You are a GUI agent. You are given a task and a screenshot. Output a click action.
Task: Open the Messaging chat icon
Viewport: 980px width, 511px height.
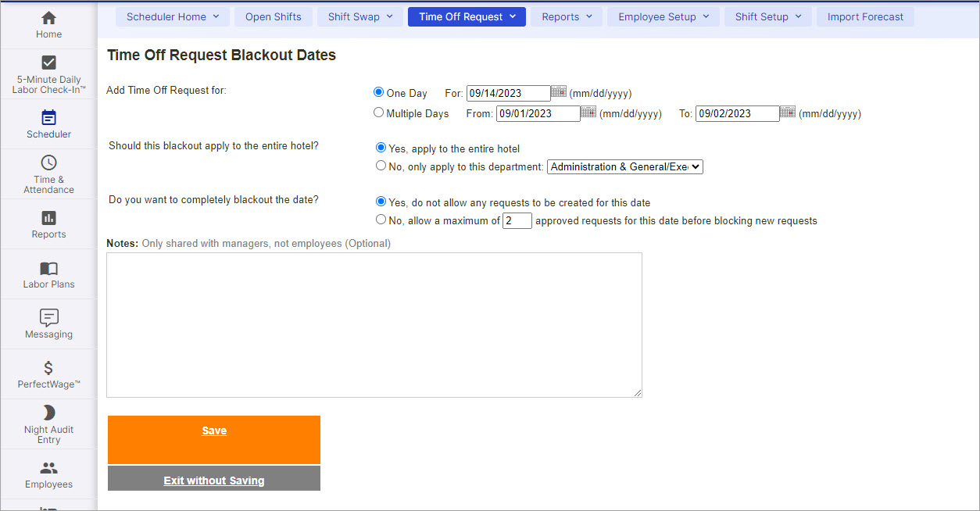click(48, 317)
